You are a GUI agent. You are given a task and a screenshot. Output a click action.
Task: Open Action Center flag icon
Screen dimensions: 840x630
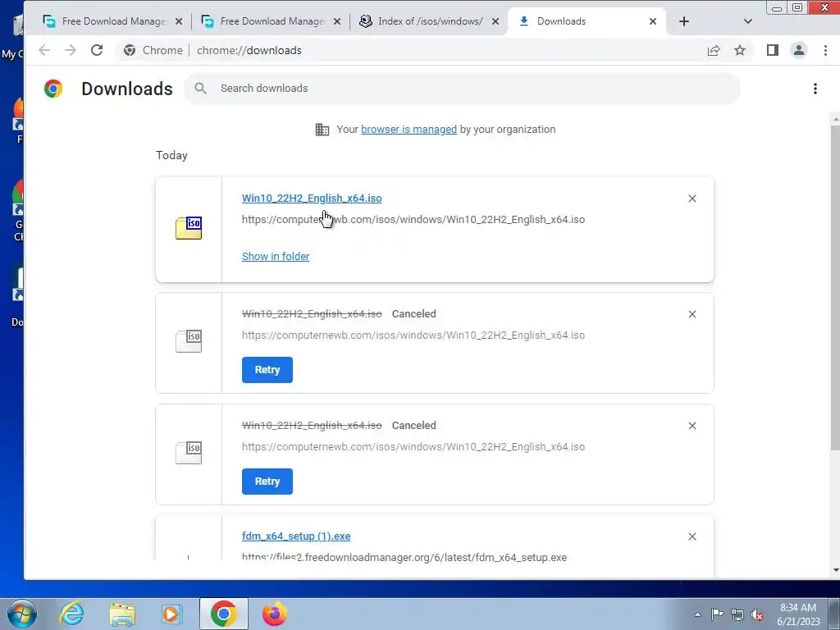click(x=717, y=614)
